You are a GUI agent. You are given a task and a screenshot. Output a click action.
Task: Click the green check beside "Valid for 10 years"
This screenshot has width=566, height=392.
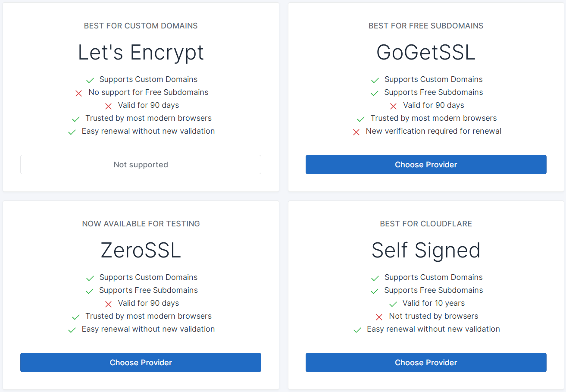pyautogui.click(x=393, y=304)
